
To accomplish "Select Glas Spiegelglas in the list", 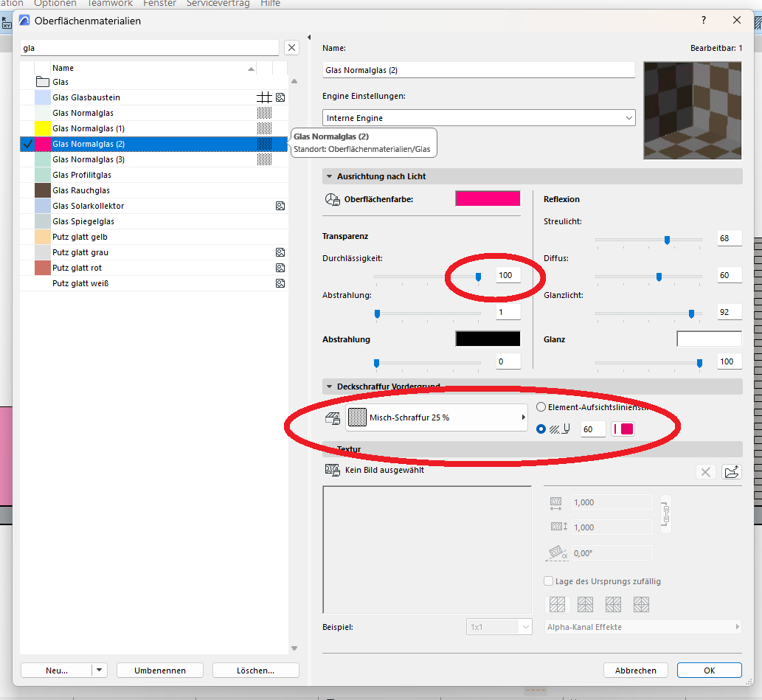I will point(154,222).
